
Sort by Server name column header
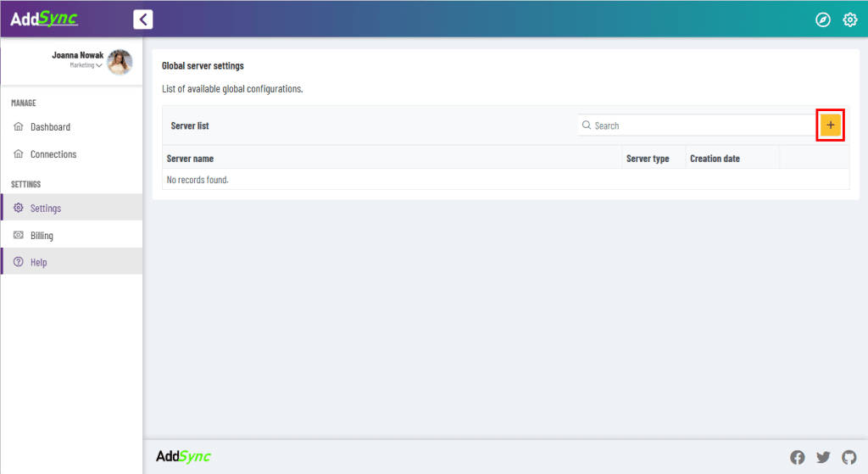(x=191, y=159)
